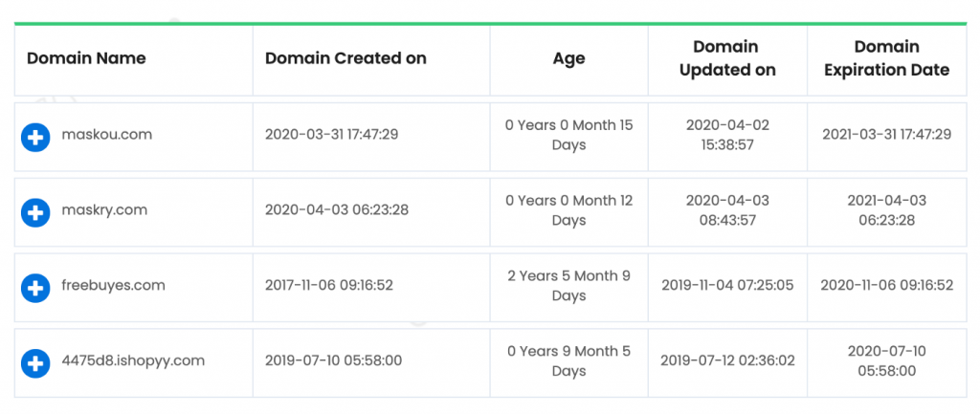Click the maskry.com domain name
Viewport: 980px width, 414px height.
pos(104,209)
